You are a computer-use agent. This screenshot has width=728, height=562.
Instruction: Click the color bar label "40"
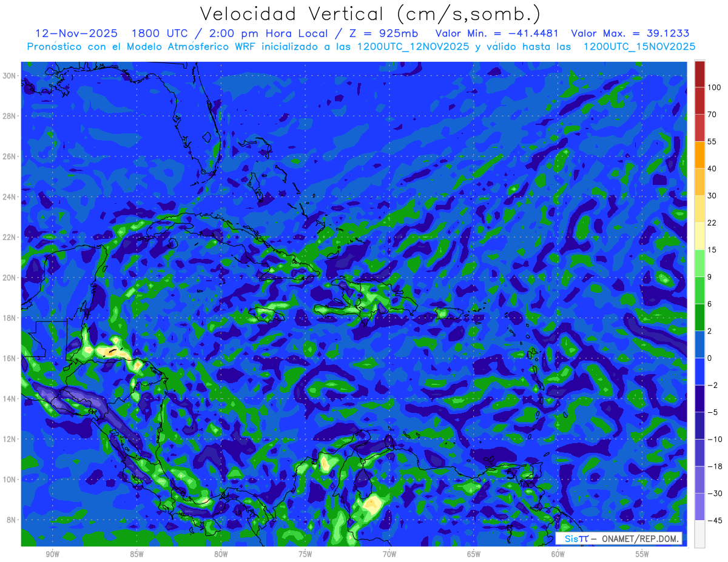coord(712,169)
